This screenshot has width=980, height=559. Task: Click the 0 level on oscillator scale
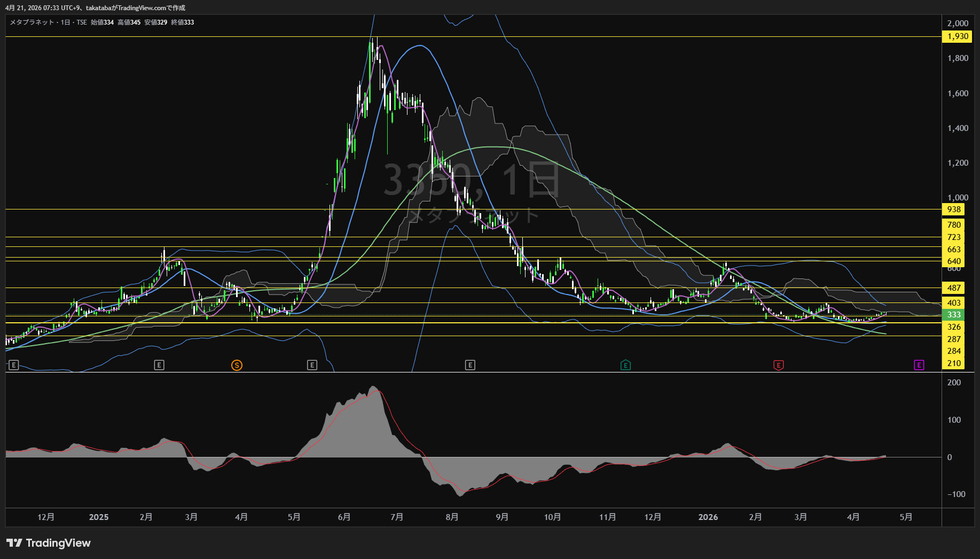tap(950, 457)
